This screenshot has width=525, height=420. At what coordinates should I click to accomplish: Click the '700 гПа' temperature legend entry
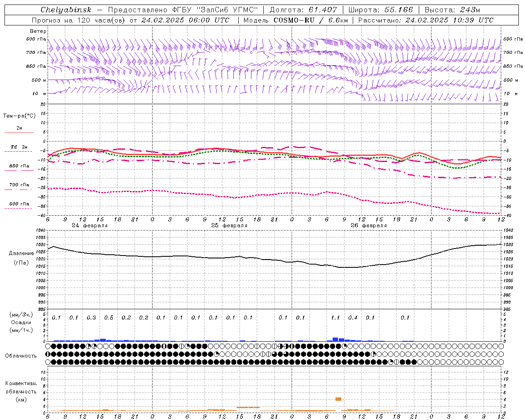click(19, 185)
